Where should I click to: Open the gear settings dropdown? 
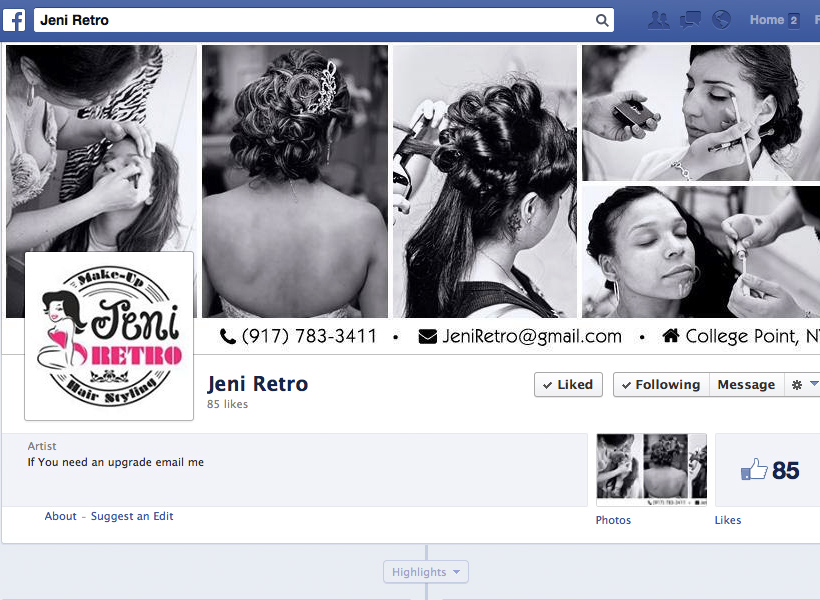click(x=803, y=385)
